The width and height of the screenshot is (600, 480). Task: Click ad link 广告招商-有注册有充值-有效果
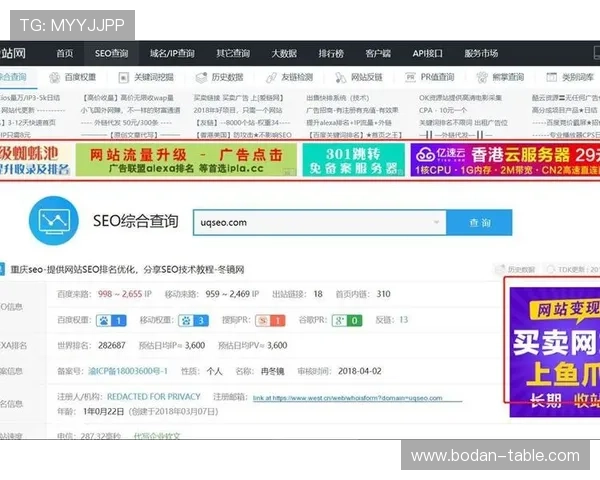[352, 110]
